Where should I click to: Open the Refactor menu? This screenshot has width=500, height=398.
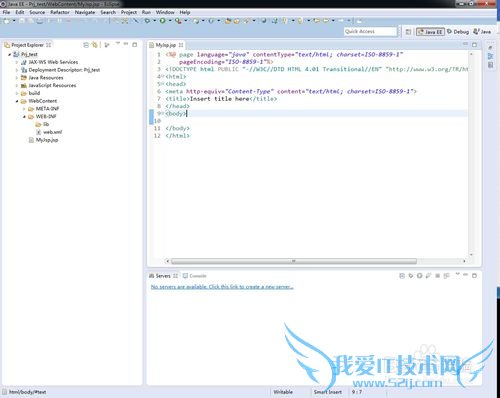coord(60,12)
